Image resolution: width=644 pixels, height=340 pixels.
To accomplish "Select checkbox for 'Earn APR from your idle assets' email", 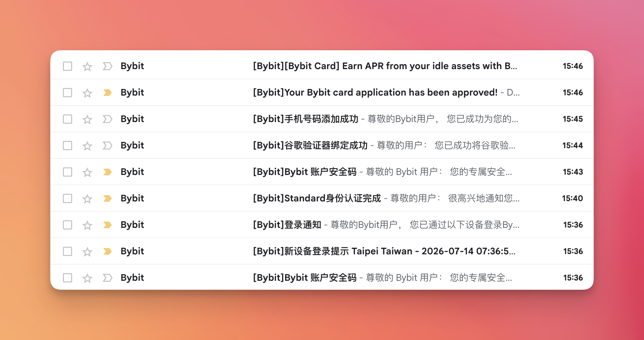I will (68, 66).
